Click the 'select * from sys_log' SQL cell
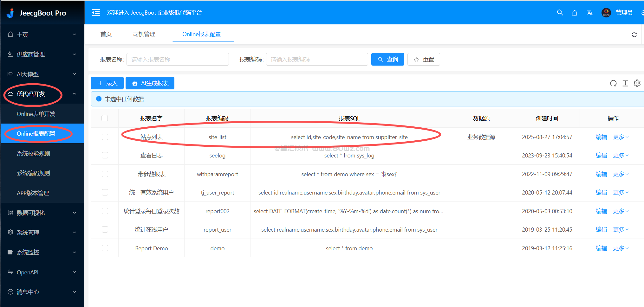Viewport: 644px width, 307px height. pyautogui.click(x=349, y=155)
